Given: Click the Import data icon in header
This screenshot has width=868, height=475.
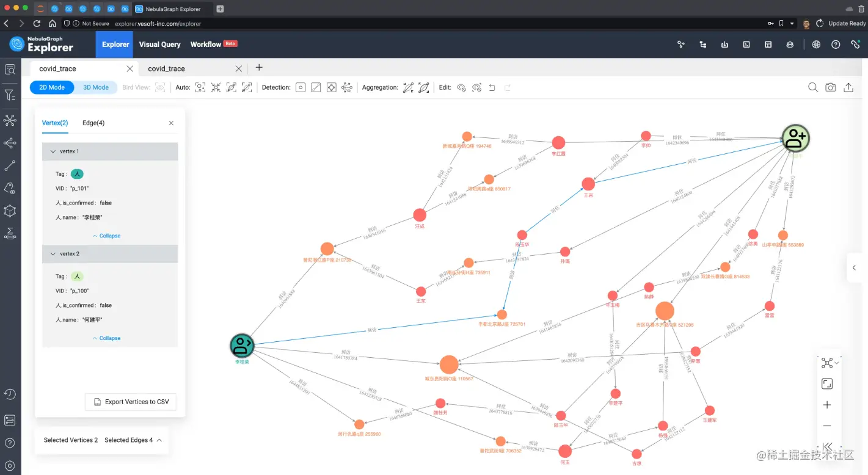Looking at the screenshot, I should tap(724, 45).
